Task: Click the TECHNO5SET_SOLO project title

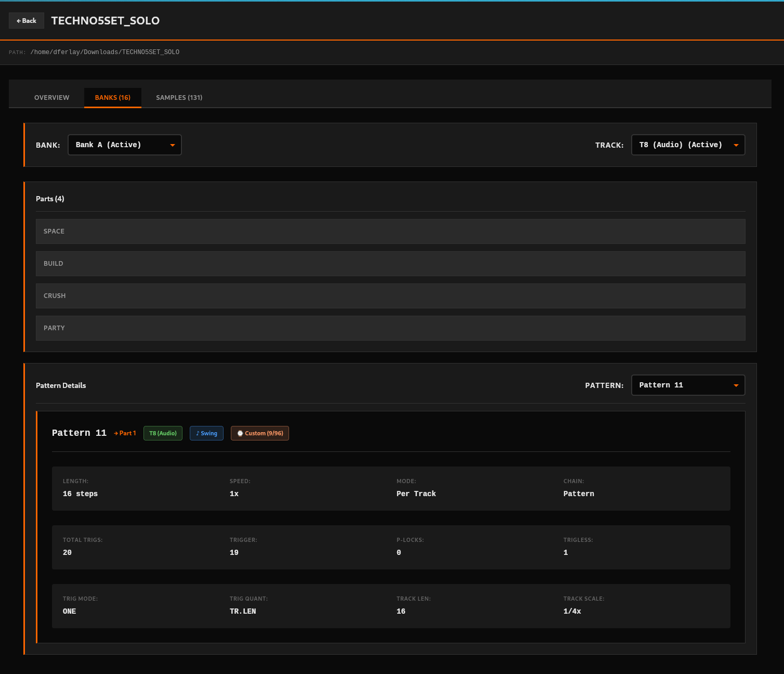Action: tap(105, 21)
